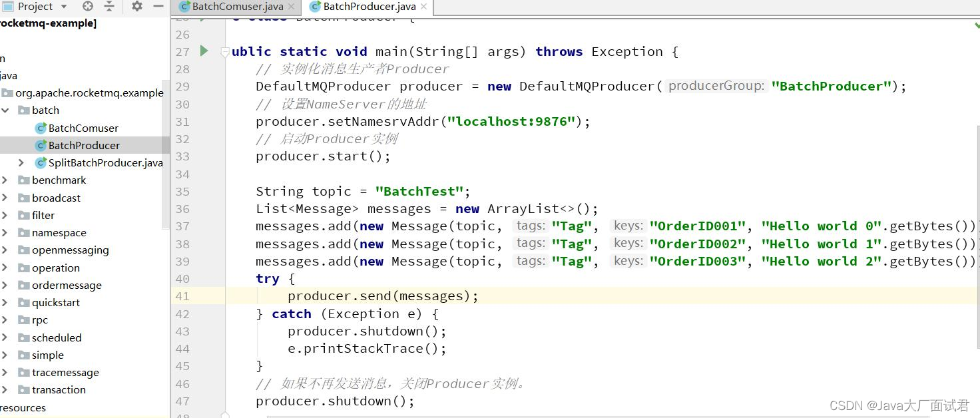Click the scheduled folder icon
This screenshot has width=980, height=418.
pos(24,337)
